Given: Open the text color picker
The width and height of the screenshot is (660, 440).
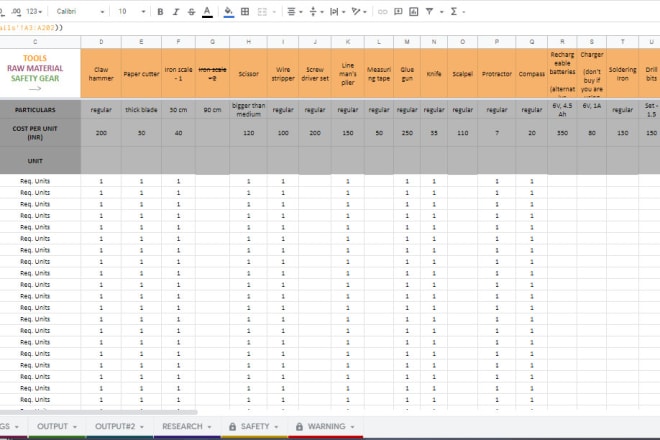Looking at the screenshot, I should 207,12.
